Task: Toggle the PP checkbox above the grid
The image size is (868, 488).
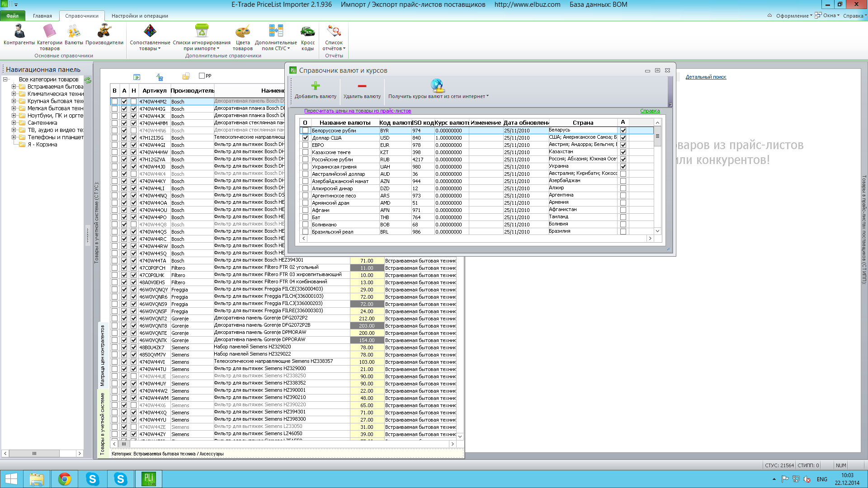Action: (x=202, y=76)
